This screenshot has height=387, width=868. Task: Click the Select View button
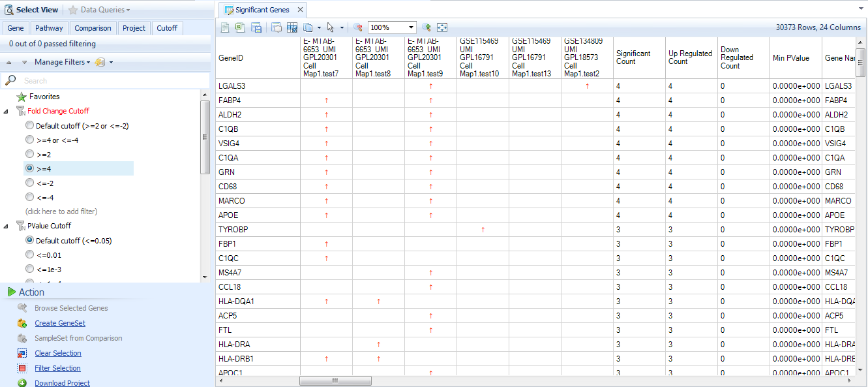tap(32, 10)
